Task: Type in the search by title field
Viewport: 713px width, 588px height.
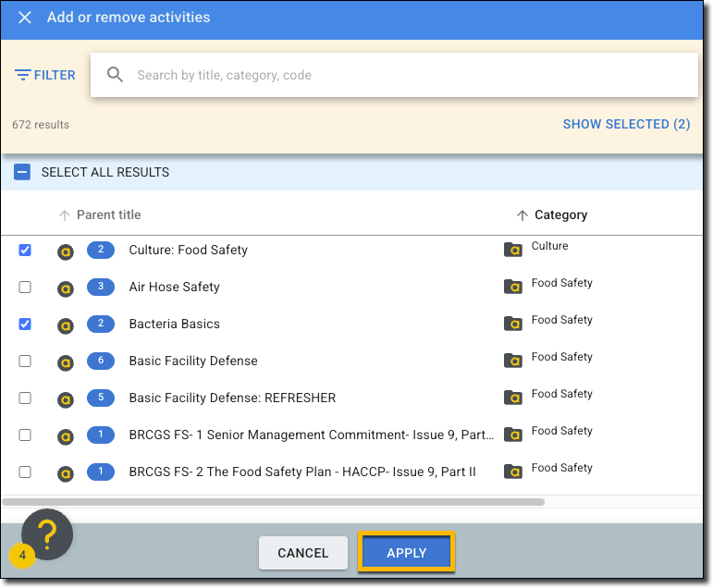Action: tap(407, 75)
